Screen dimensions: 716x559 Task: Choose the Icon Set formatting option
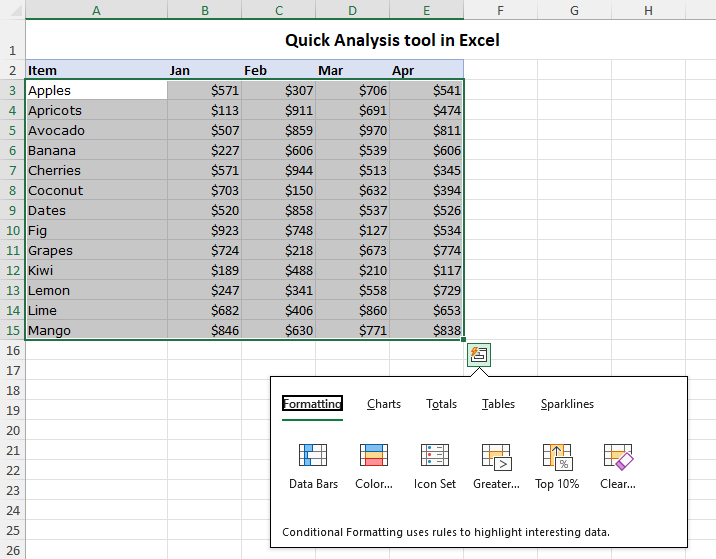(434, 457)
